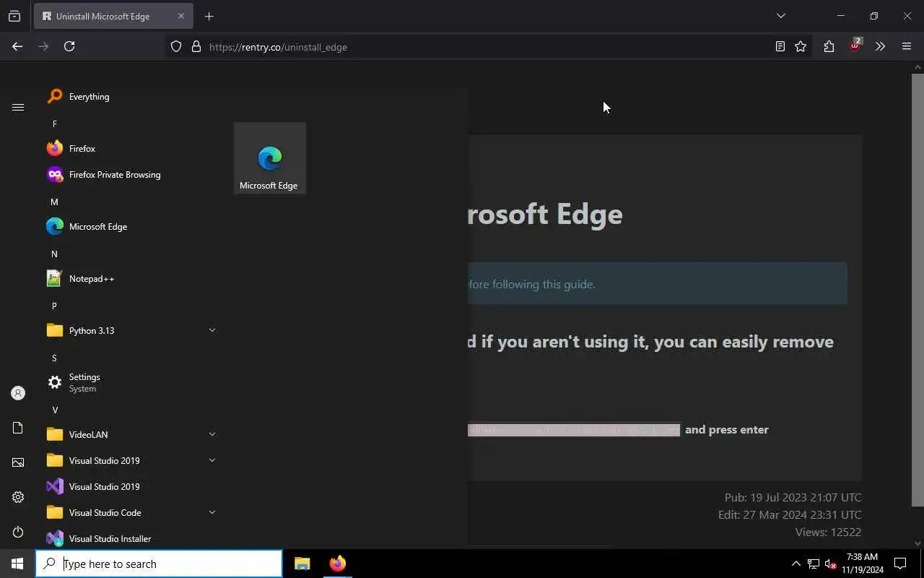Jump to letter M app group
The image size is (924, 578).
tap(54, 202)
